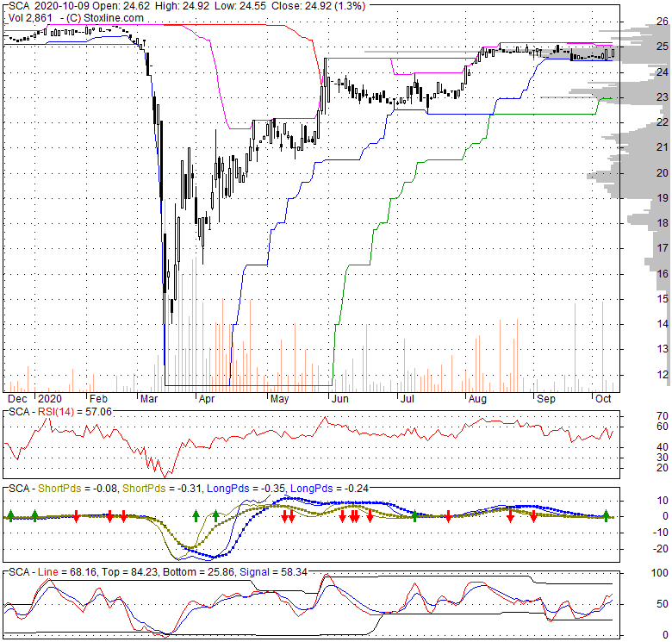Click the 'LongPds = -0.24' label
The width and height of the screenshot is (672, 642).
click(x=330, y=489)
